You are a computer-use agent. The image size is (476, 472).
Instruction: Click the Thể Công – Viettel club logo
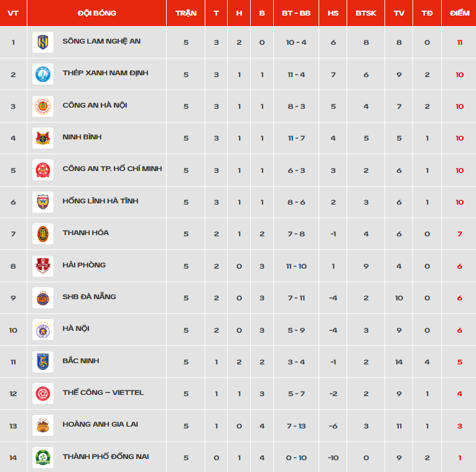coord(43,394)
